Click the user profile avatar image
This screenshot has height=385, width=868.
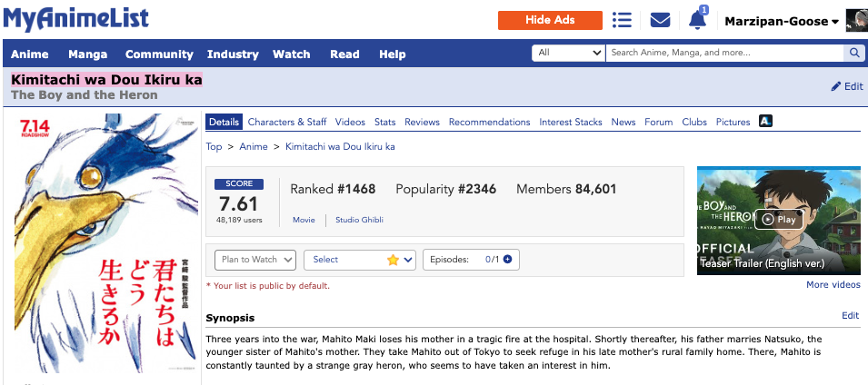[855, 20]
